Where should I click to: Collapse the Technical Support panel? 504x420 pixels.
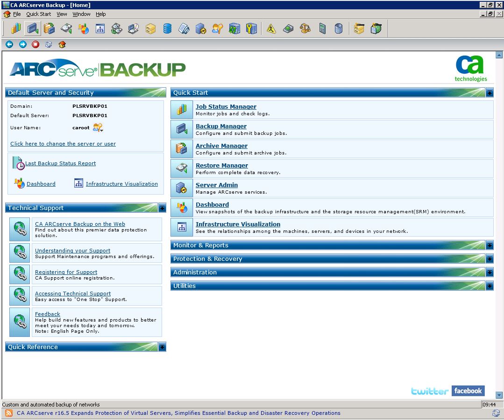coord(162,208)
